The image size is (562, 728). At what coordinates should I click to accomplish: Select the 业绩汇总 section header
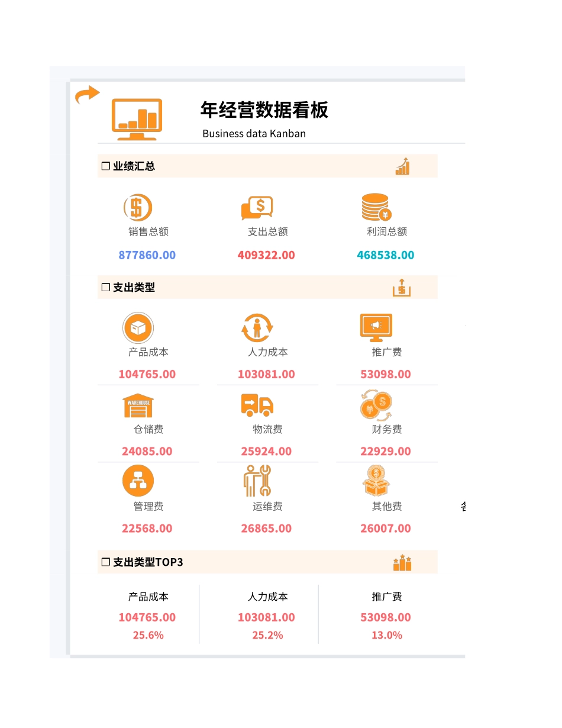(128, 166)
